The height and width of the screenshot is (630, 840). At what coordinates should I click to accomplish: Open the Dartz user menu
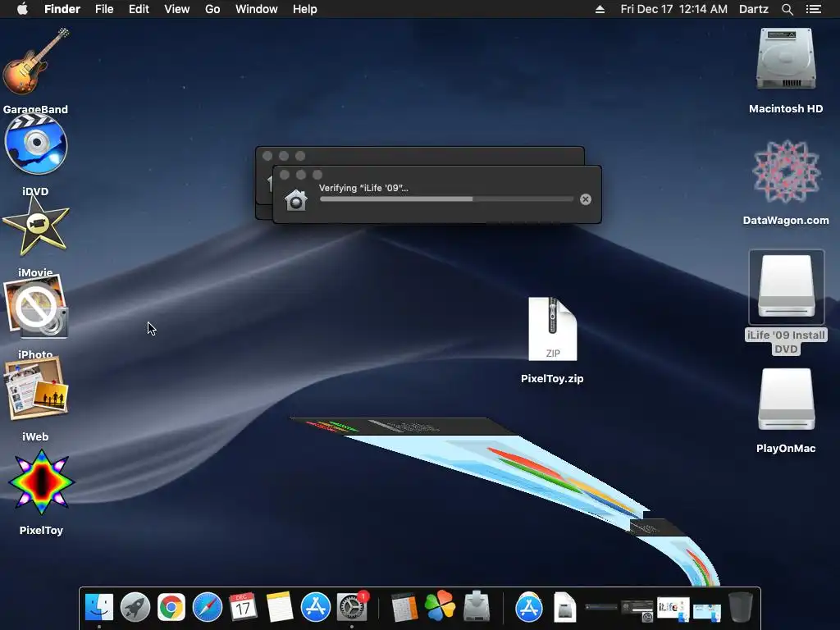754,9
